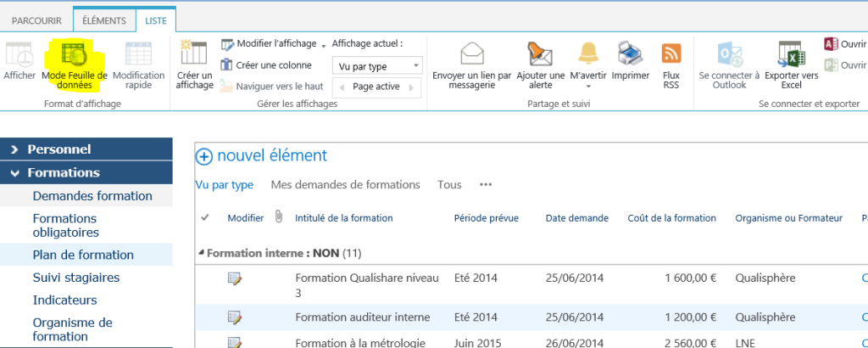This screenshot has height=348, width=868.
Task: Select the Vu par type view
Action: tap(224, 184)
